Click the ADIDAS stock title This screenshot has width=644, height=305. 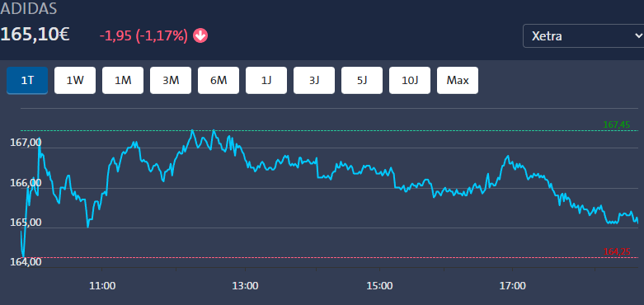click(x=29, y=8)
